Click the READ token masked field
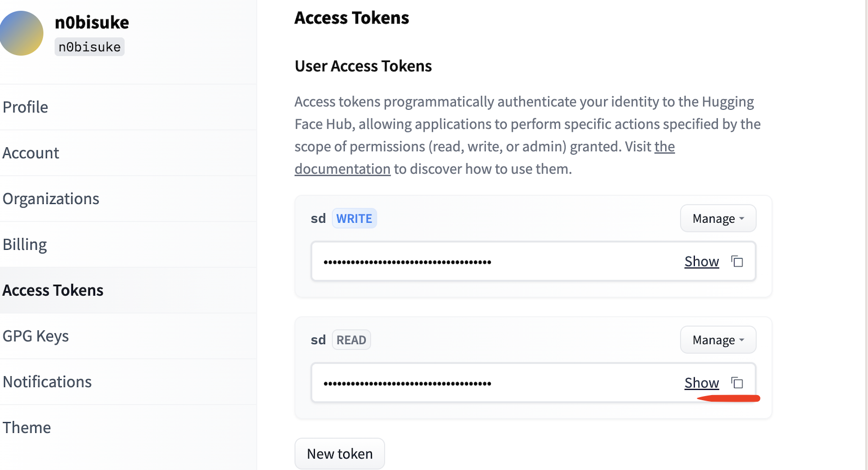Screen dimensions: 868x470 point(458,383)
